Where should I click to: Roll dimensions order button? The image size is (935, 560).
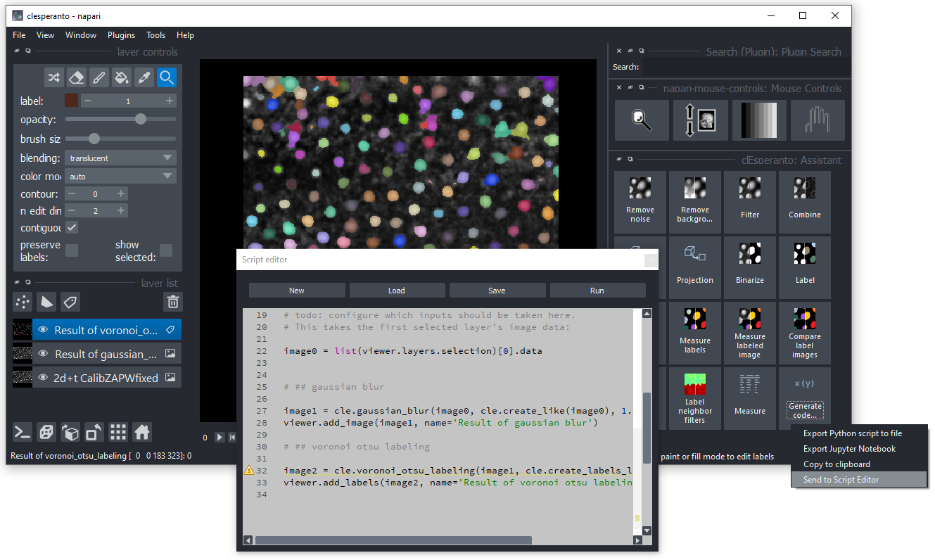point(70,432)
